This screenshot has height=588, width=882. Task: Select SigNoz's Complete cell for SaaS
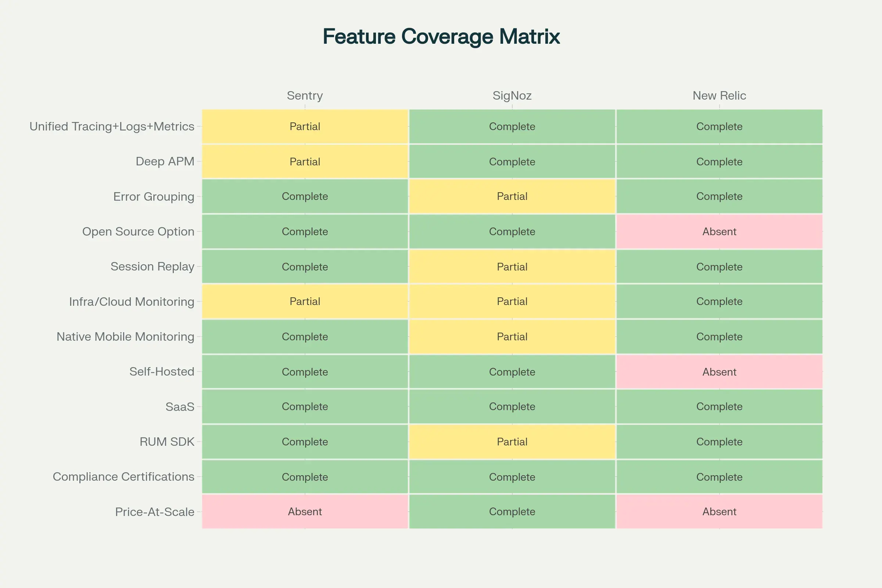pyautogui.click(x=512, y=406)
